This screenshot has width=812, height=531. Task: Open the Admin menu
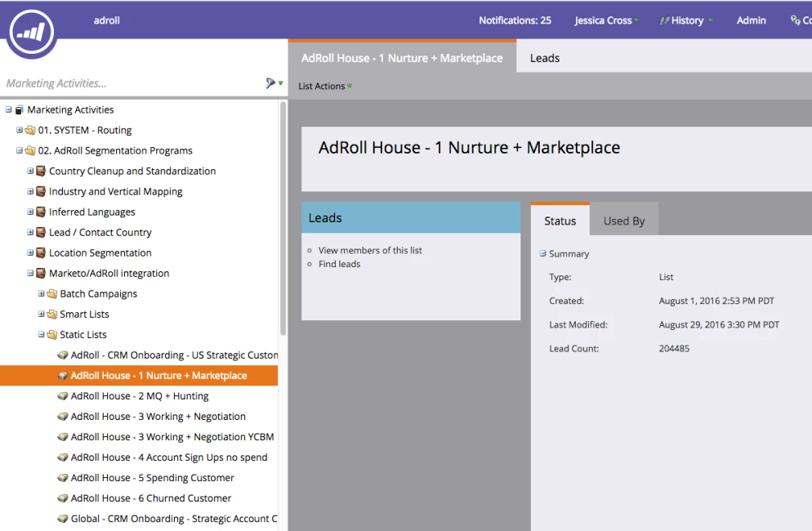coord(751,20)
